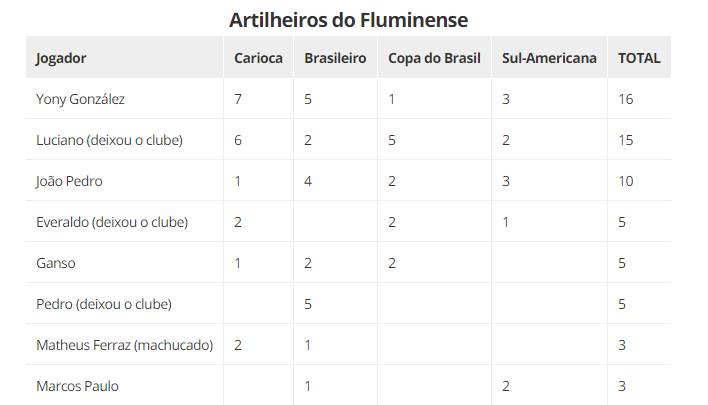Click the Sul-Americana column header
Screen dimensions: 708x405
[x=549, y=58]
